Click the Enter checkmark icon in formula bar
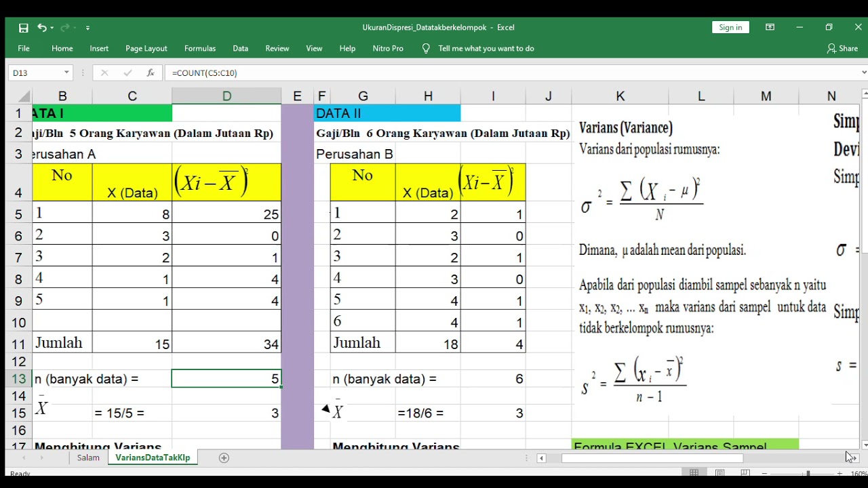The image size is (868, 488). 127,73
